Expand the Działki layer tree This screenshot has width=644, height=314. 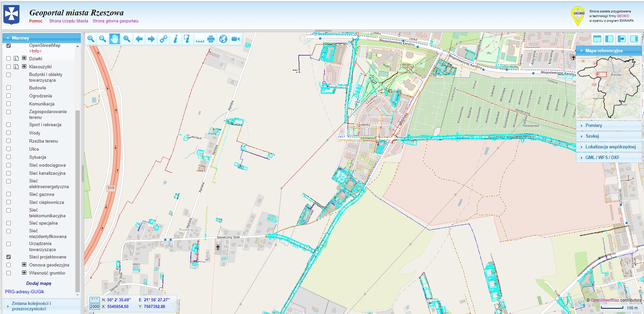(24, 58)
